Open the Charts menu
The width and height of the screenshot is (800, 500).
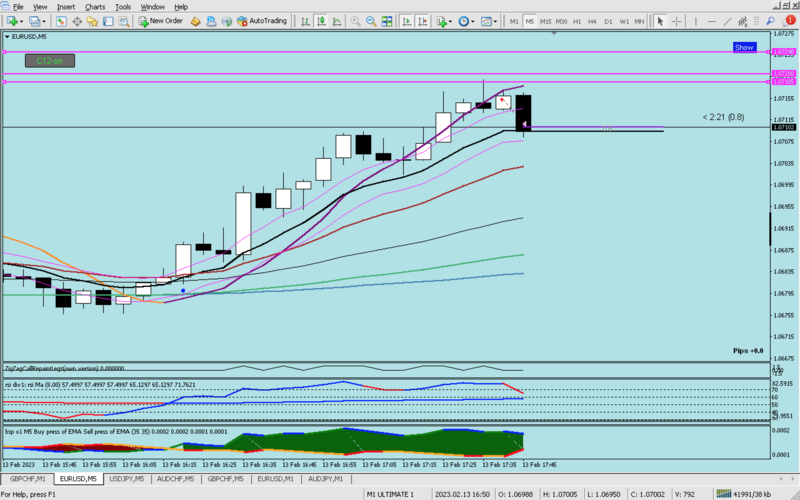point(95,7)
